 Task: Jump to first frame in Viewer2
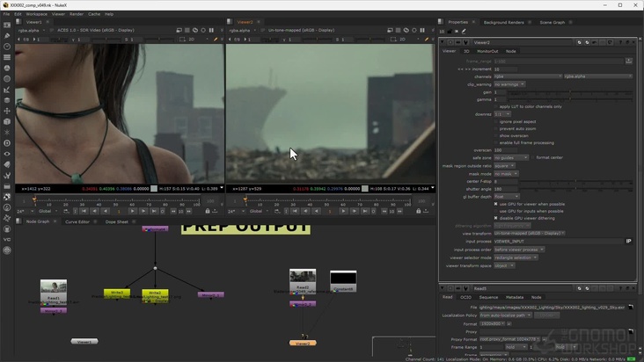[x=295, y=211]
